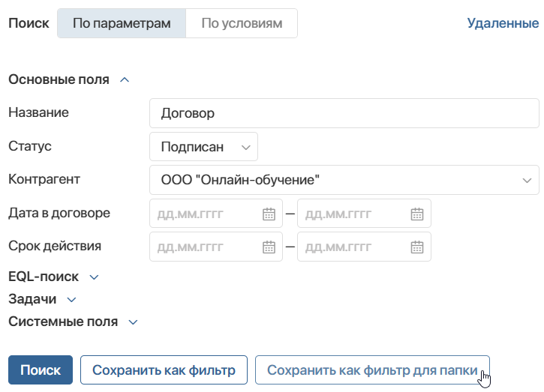
Task: Click Срок действия end date field
Action: tap(364, 247)
